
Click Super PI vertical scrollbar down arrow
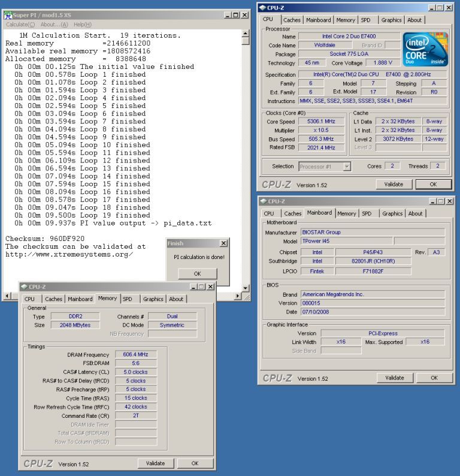pyautogui.click(x=246, y=288)
